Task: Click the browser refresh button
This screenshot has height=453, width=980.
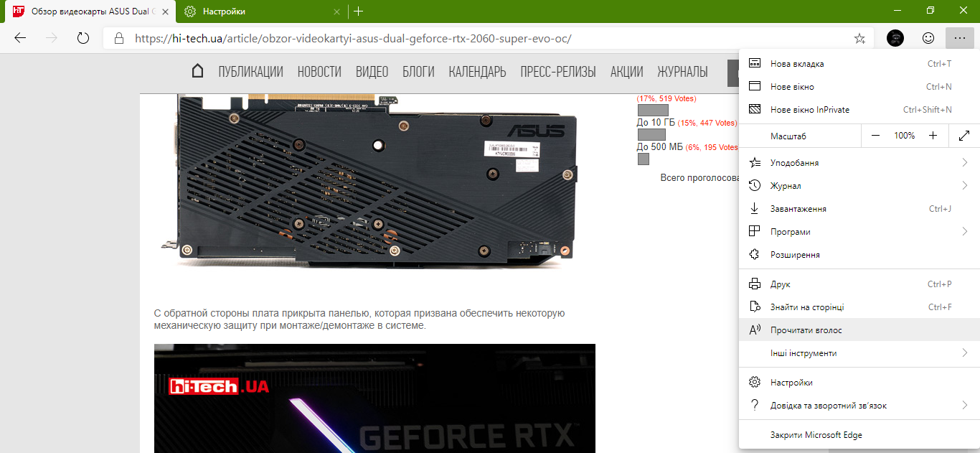Action: point(83,38)
